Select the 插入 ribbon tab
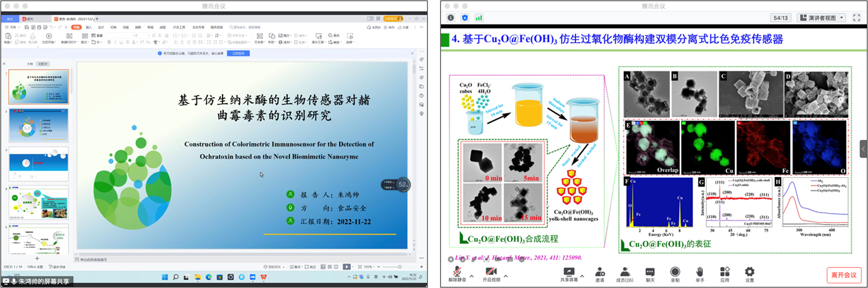The width and height of the screenshot is (868, 288). 89,27
